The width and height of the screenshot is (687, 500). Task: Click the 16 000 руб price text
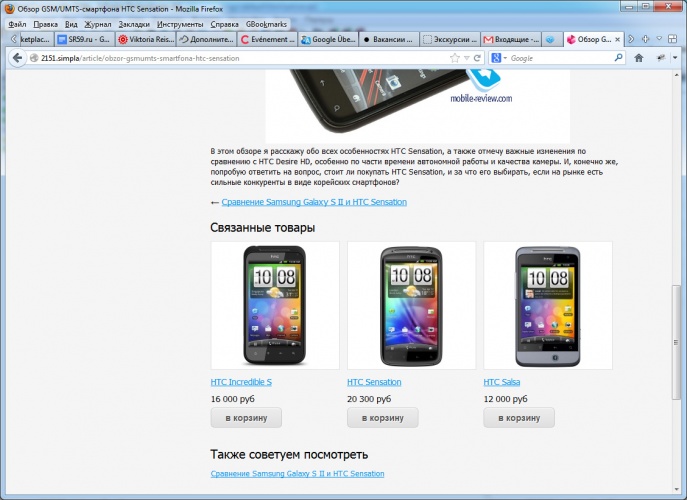(233, 399)
